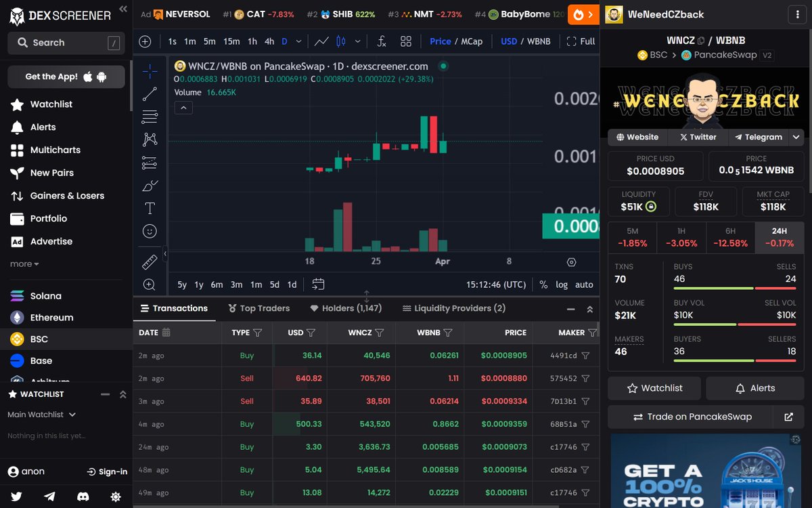Toggle chart to MCap view

[472, 41]
